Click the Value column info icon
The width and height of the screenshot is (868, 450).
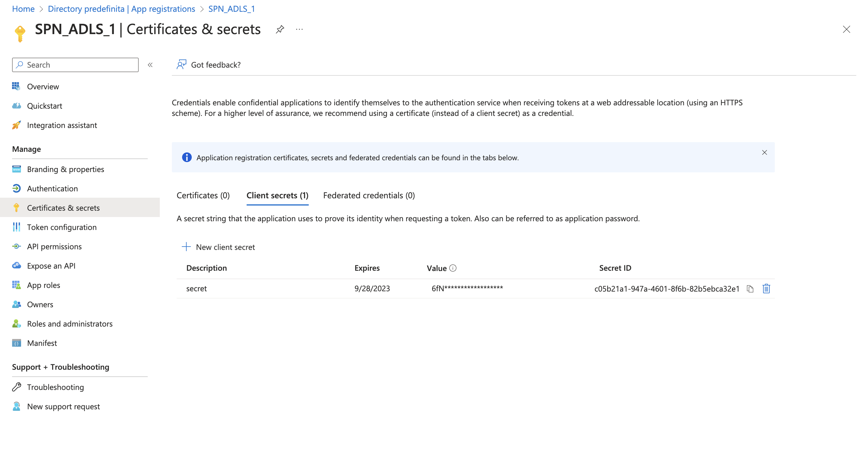click(453, 268)
